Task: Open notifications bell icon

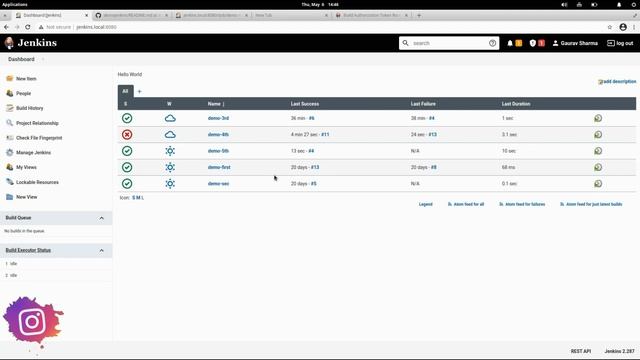Action: [x=510, y=43]
